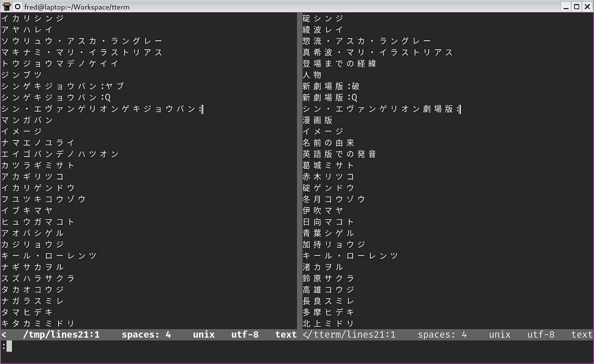Click the line 人物
This screenshot has height=364, width=594.
click(x=312, y=75)
